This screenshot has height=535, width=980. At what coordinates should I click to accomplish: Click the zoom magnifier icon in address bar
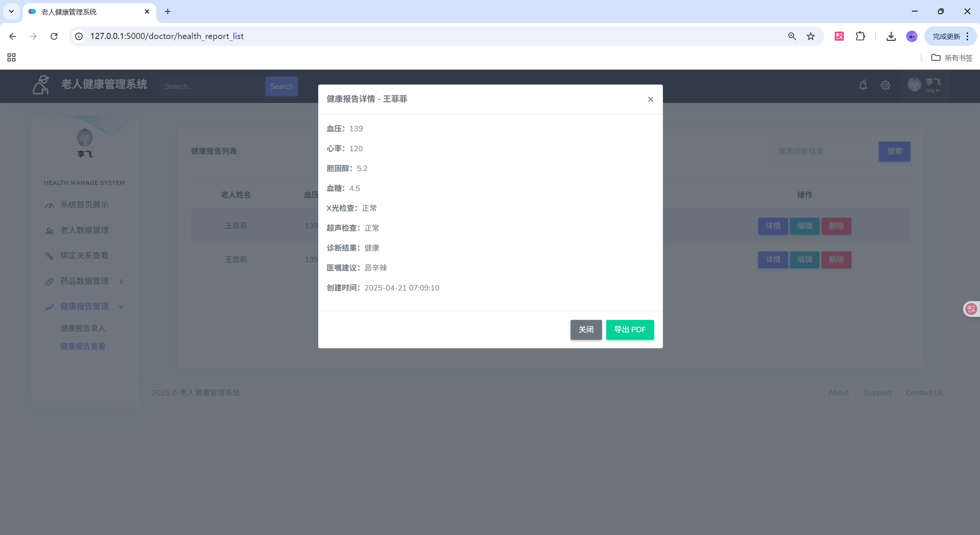click(x=792, y=36)
